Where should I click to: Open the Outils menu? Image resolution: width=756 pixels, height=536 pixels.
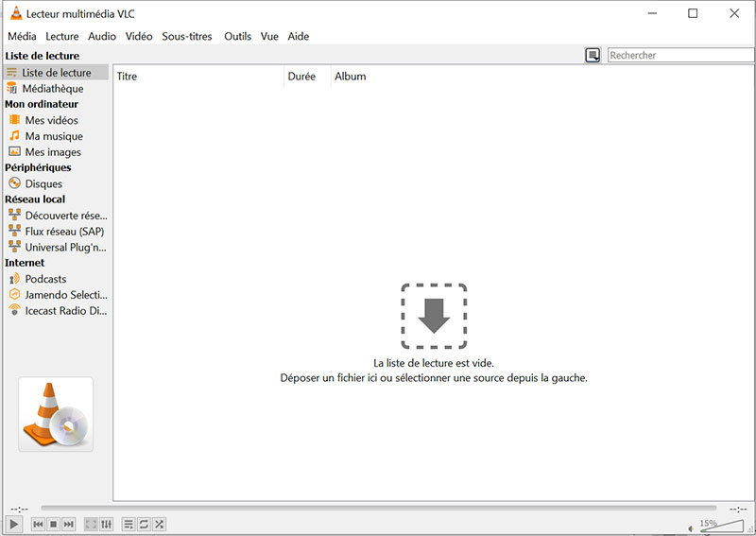click(238, 36)
